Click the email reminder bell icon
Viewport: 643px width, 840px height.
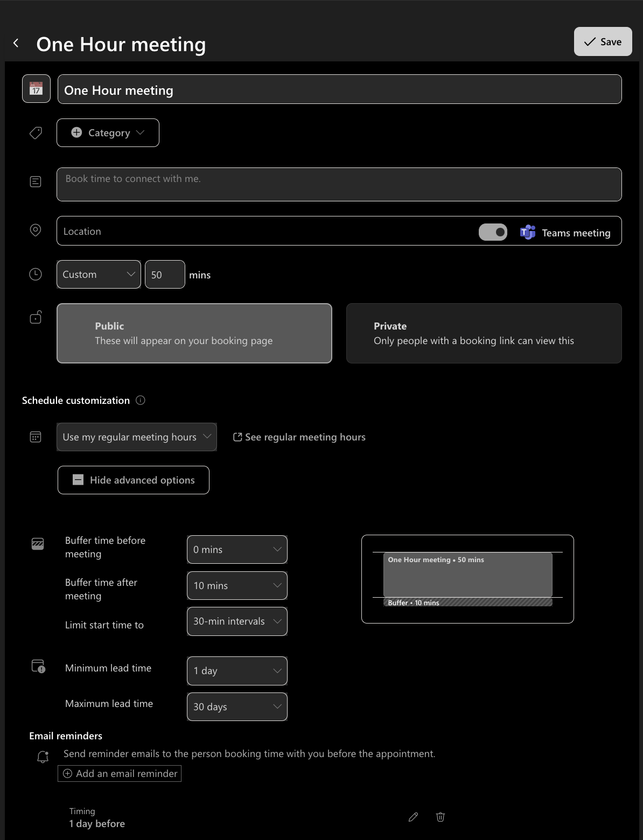click(x=43, y=757)
